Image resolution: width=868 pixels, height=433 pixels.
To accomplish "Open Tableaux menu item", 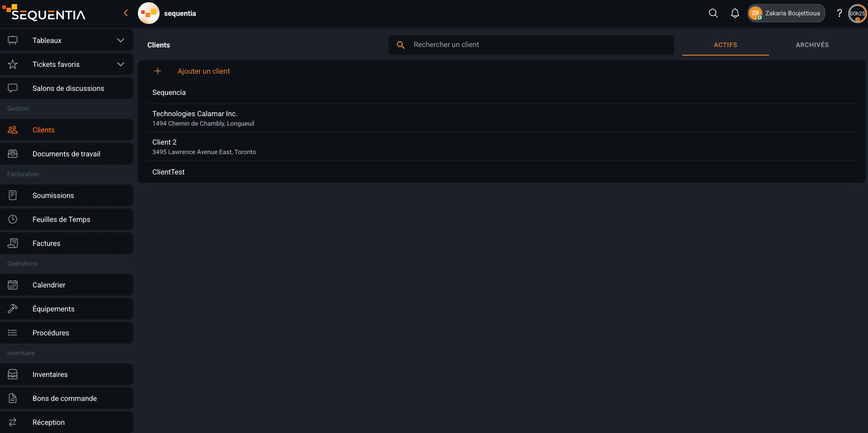I will coord(66,40).
